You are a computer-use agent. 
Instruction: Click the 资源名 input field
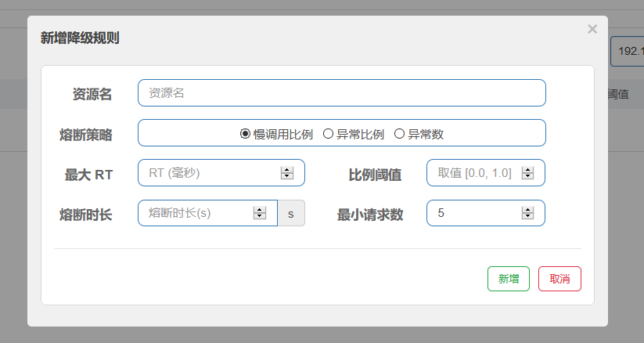[x=341, y=93]
